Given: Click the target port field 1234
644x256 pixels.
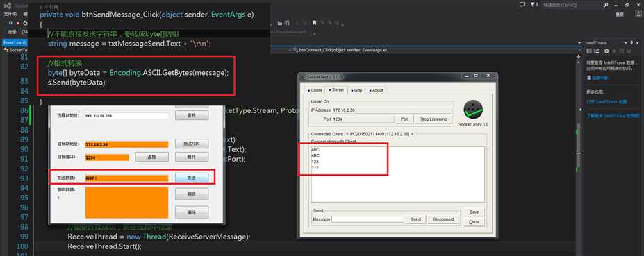Looking at the screenshot, I should pyautogui.click(x=107, y=157).
